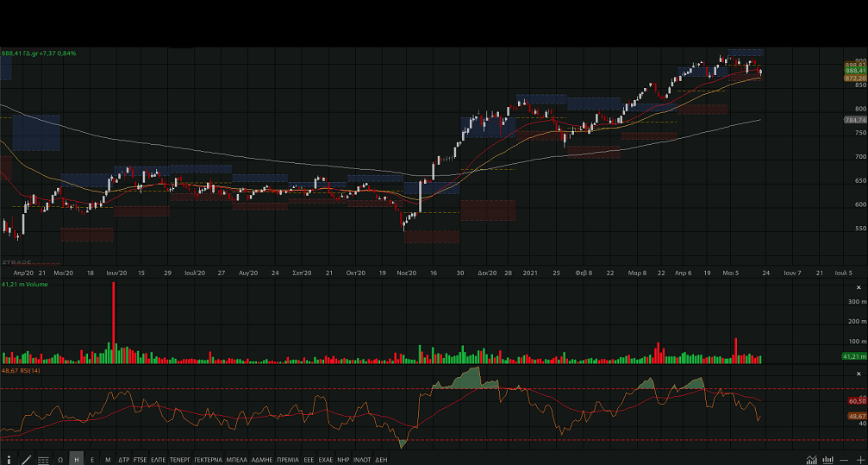This screenshot has height=465, width=868.
Task: Select the bar chart type icon
Action: pos(828,460)
